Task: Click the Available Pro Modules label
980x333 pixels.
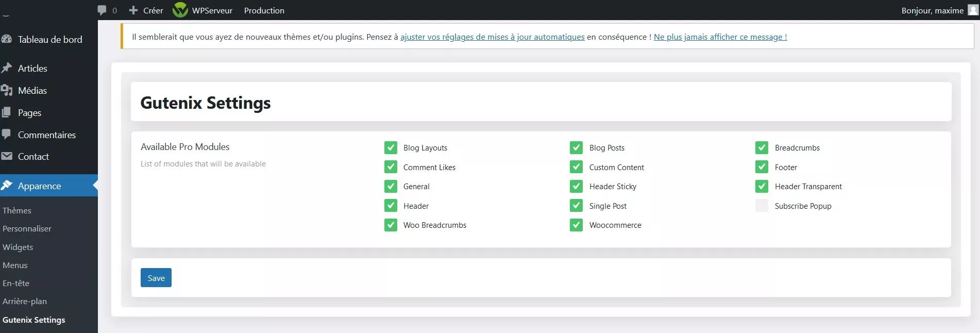Action: (x=185, y=147)
